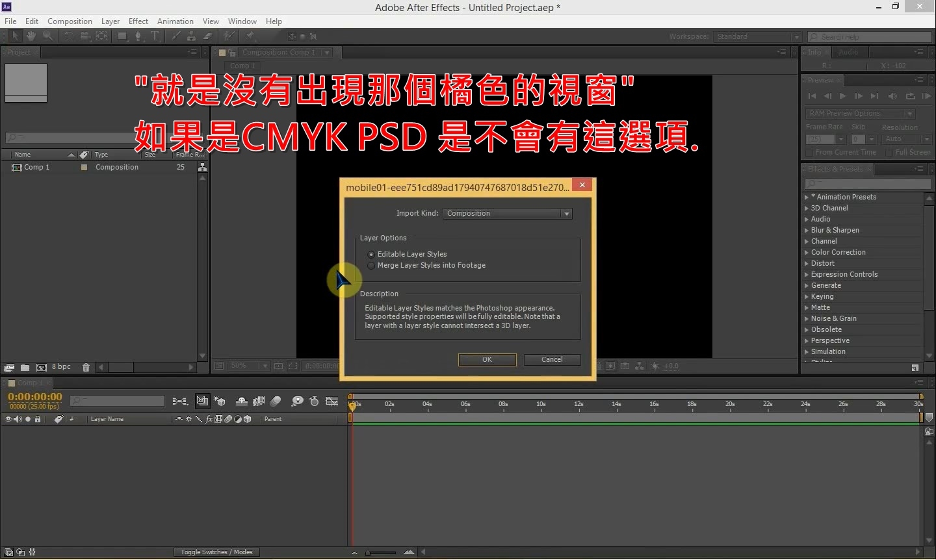Enable Frame Blending timeline switch

click(x=259, y=401)
